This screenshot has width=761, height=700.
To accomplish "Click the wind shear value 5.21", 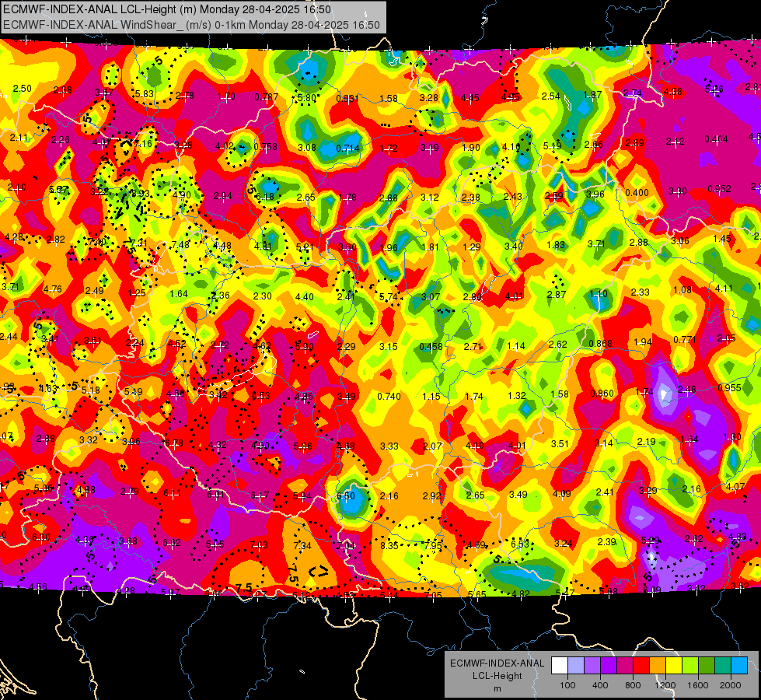I will click(x=305, y=247).
